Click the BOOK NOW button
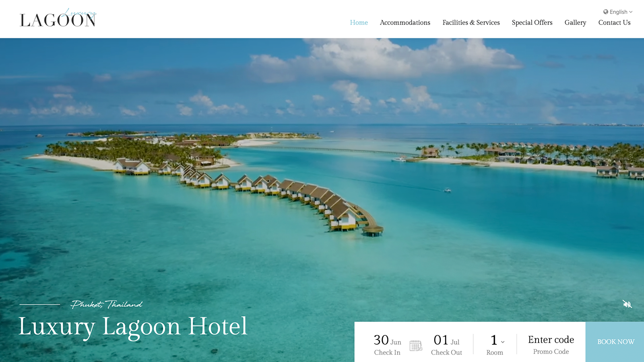Screen dimensions: 644x362 pos(615,342)
